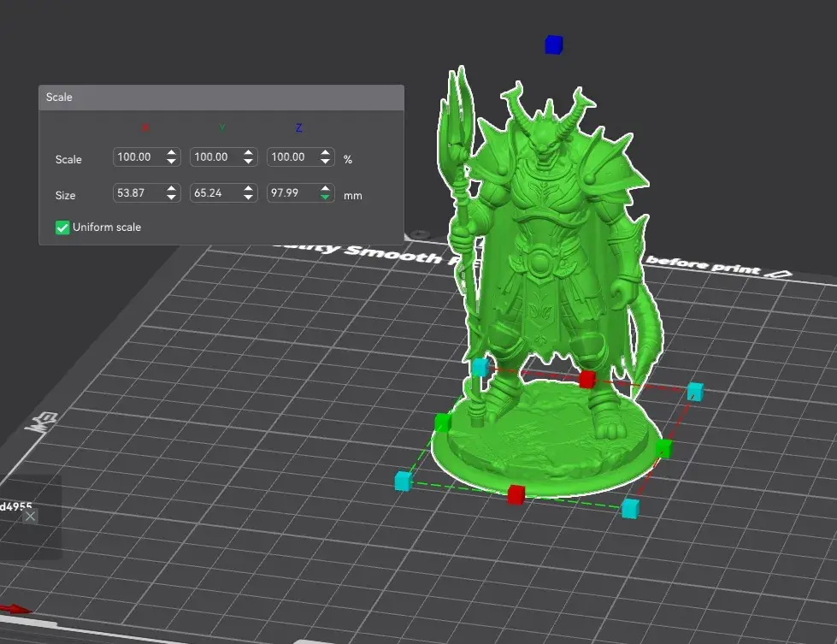Increase Size X 53.87 with up arrow
Viewport: 837px width, 644px height.
pos(171,188)
